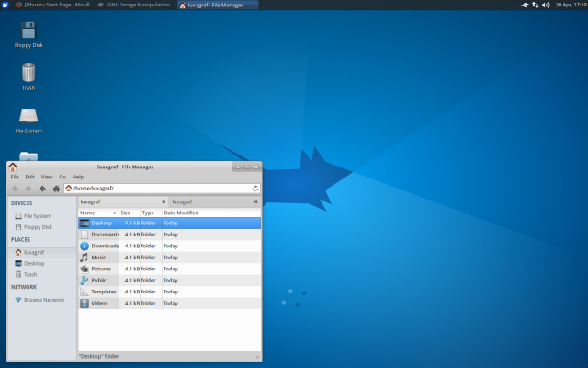Click luxagraf File Manager taskbar button
Screen dimensions: 588x368
(218, 5)
